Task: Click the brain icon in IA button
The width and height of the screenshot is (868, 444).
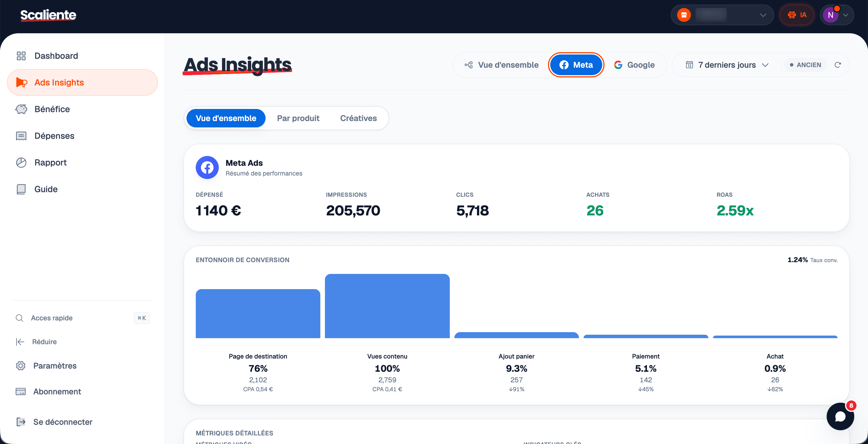Action: [x=792, y=15]
